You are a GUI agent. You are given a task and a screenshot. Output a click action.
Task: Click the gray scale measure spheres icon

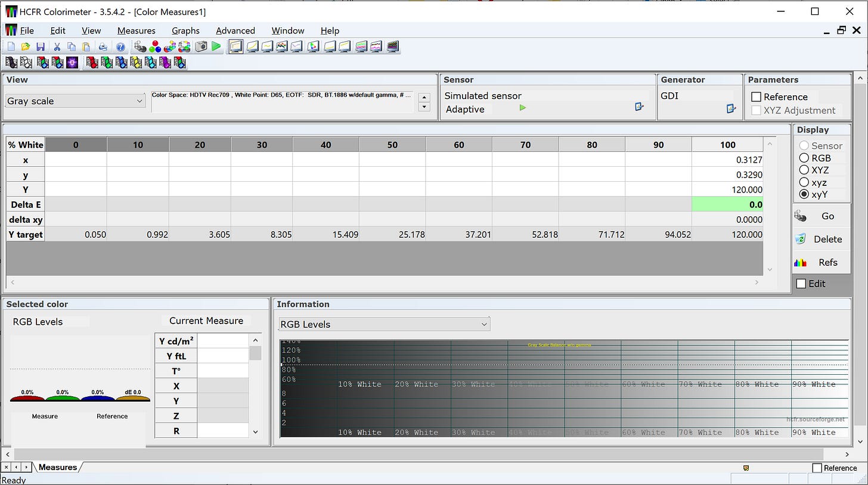[141, 46]
